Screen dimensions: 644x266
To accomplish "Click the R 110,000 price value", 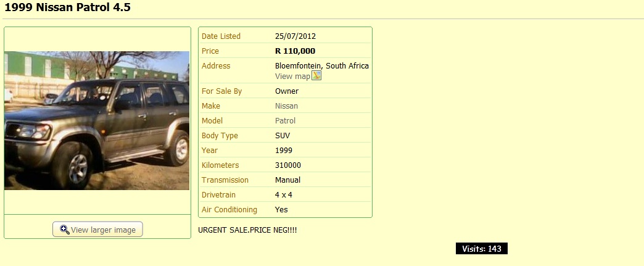I will click(295, 51).
